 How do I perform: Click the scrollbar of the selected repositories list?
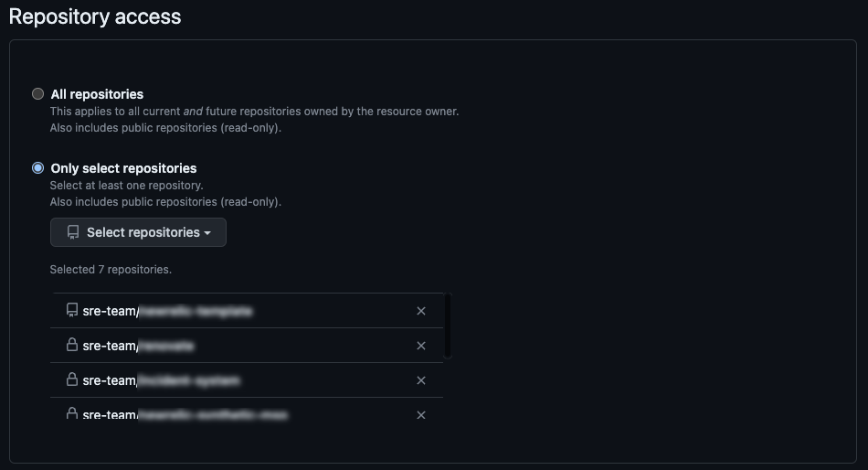point(448,326)
